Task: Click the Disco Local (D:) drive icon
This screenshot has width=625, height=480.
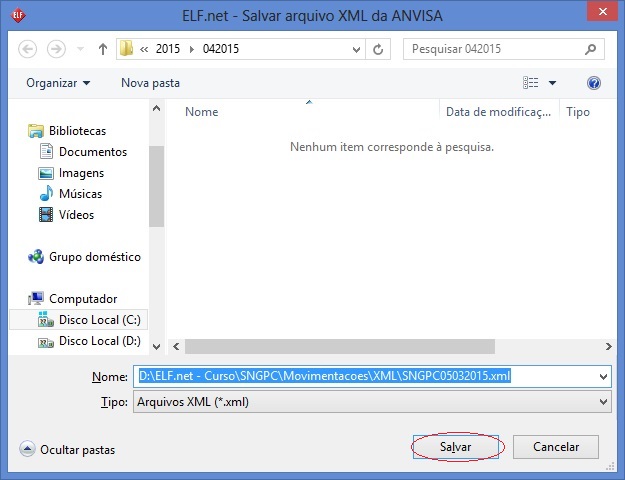Action: (46, 342)
